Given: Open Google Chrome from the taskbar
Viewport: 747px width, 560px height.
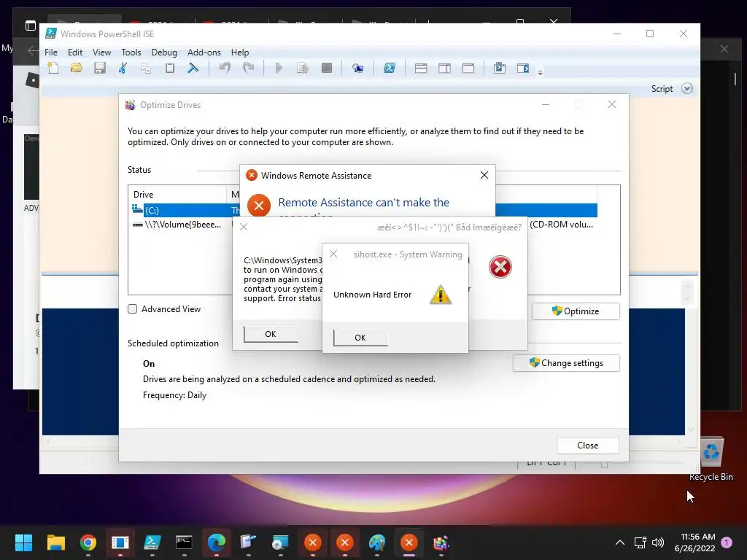Looking at the screenshot, I should coord(88,542).
